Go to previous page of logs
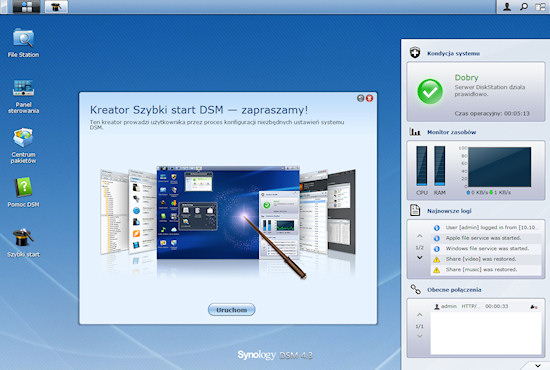 click(420, 236)
